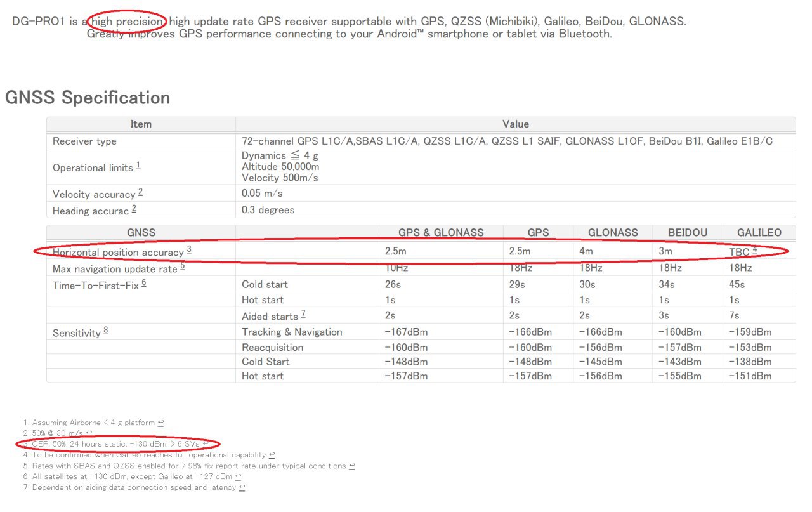Click the '34s' cold start cell

[666, 284]
